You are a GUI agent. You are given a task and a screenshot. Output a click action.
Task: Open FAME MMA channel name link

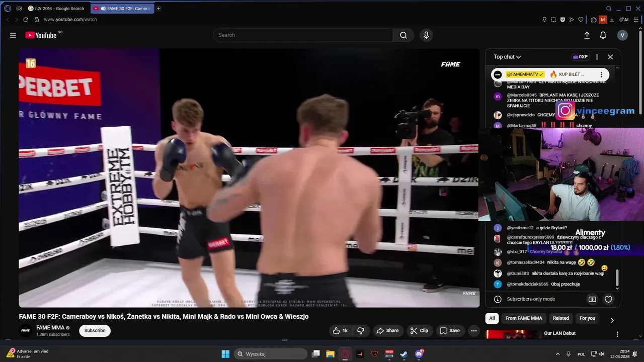[x=50, y=327]
